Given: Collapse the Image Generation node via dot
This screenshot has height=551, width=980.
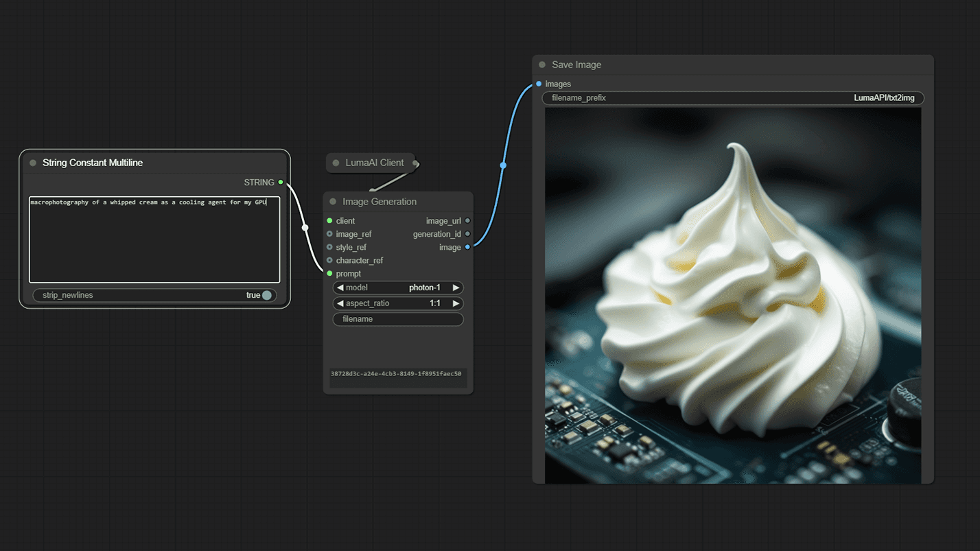Looking at the screenshot, I should (333, 202).
